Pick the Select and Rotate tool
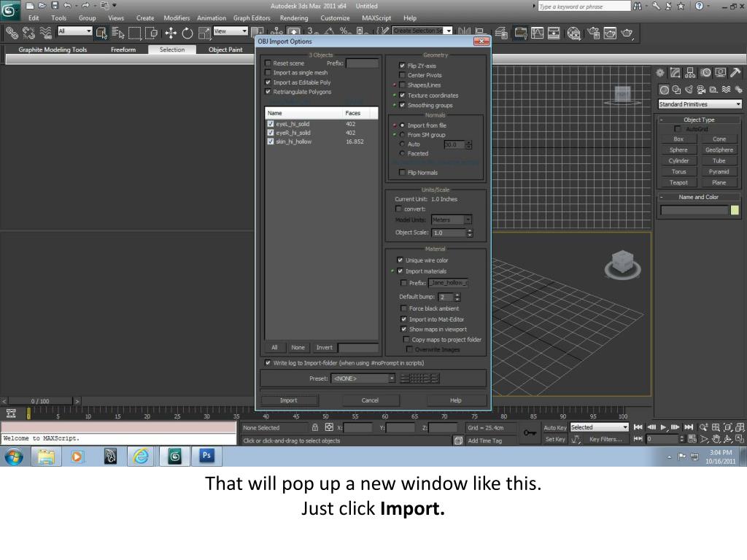This screenshot has width=747, height=560. pyautogui.click(x=187, y=33)
